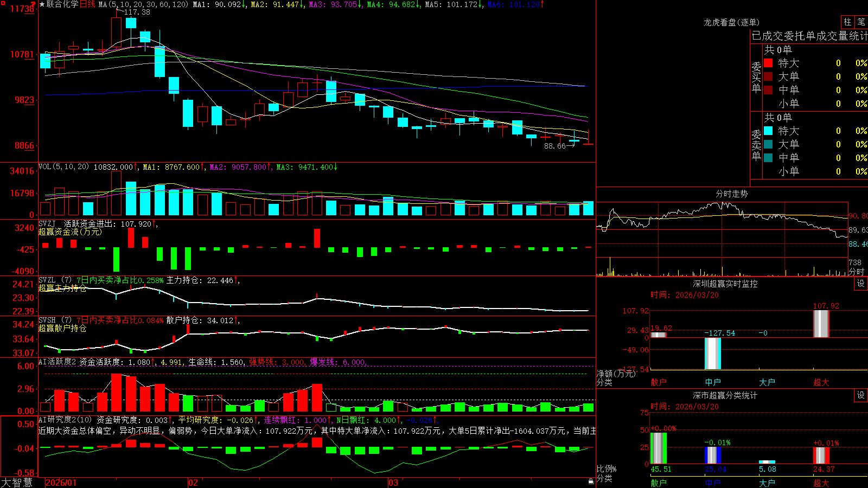Image resolution: width=868 pixels, height=488 pixels.
Task: Click the lock icon at the chart's bottom edge
Action: pyautogui.click(x=591, y=481)
